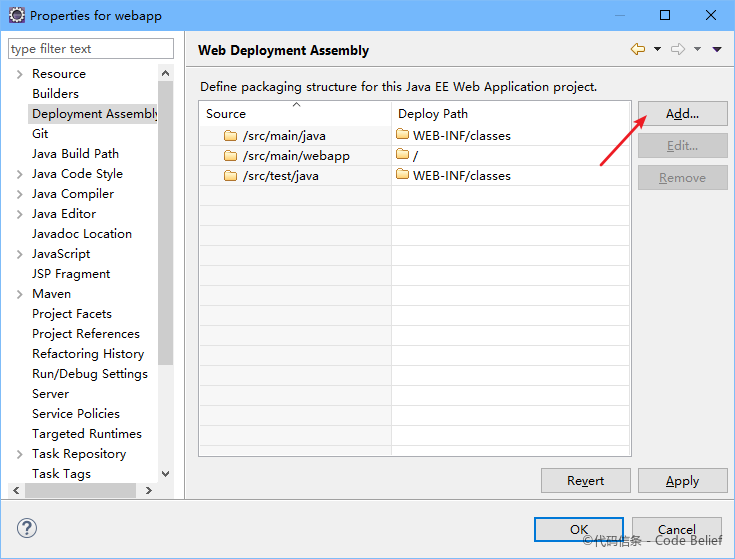735x559 pixels.
Task: Sort by the Source column header
Action: click(295, 113)
